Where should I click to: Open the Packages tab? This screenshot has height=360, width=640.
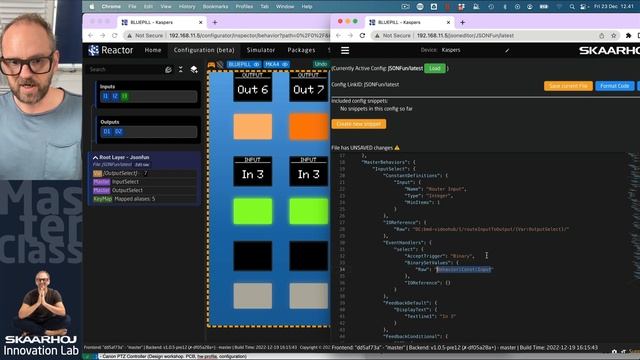301,50
